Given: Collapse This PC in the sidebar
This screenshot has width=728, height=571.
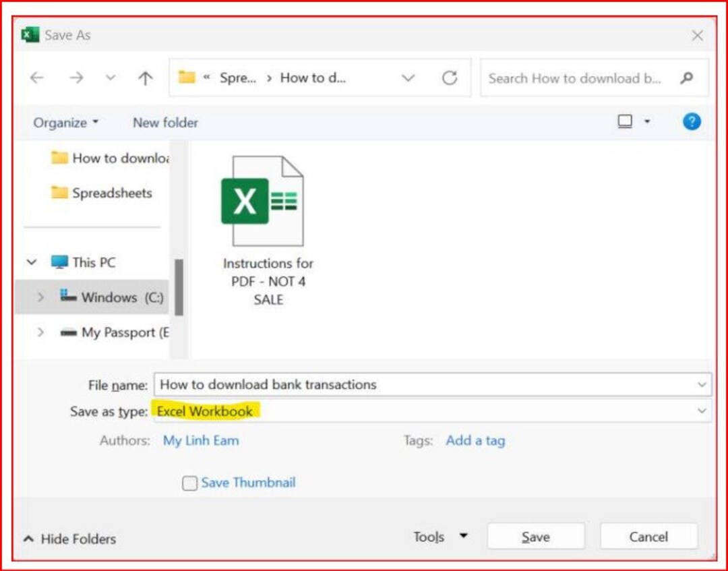Looking at the screenshot, I should 32,262.
